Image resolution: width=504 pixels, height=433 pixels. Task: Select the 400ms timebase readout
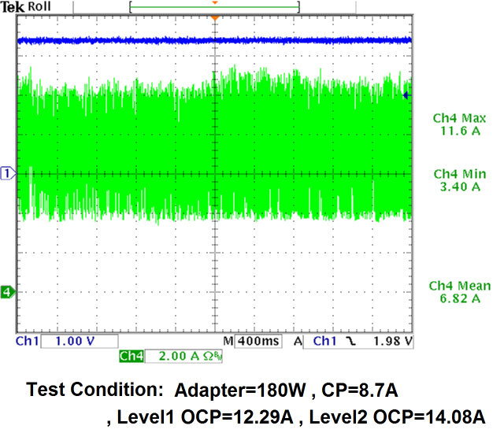click(258, 341)
